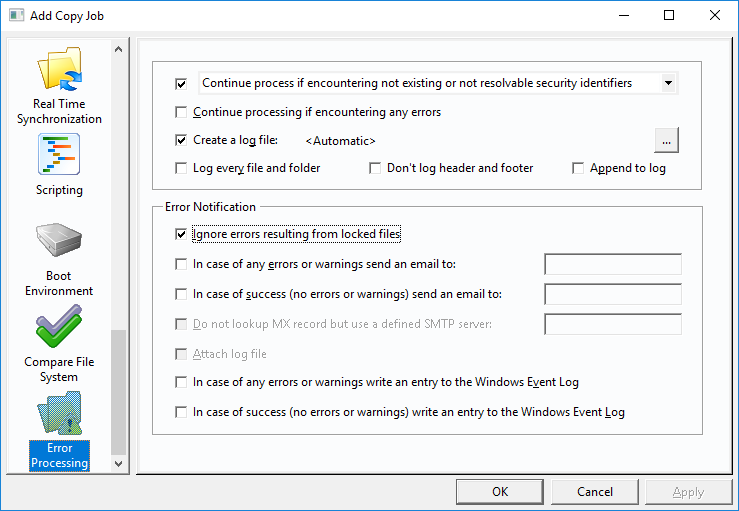This screenshot has height=511, width=739.
Task: Cancel the Add Copy Job dialog
Action: coord(595,492)
